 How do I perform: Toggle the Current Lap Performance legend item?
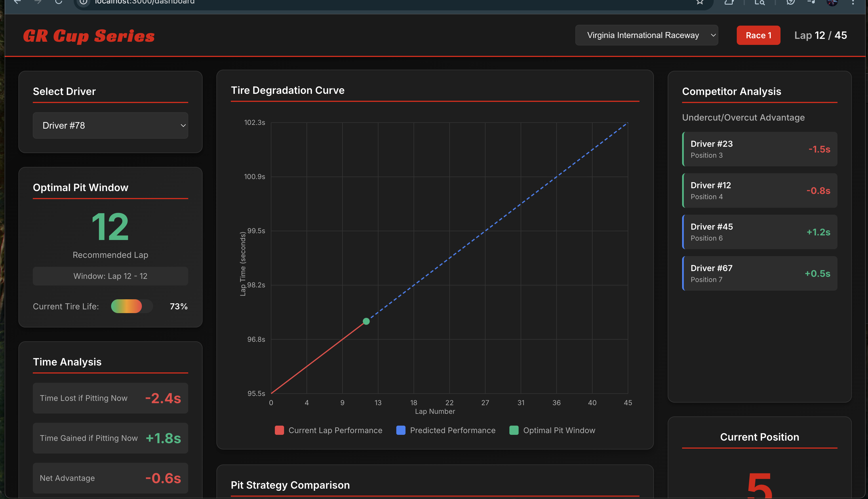328,430
